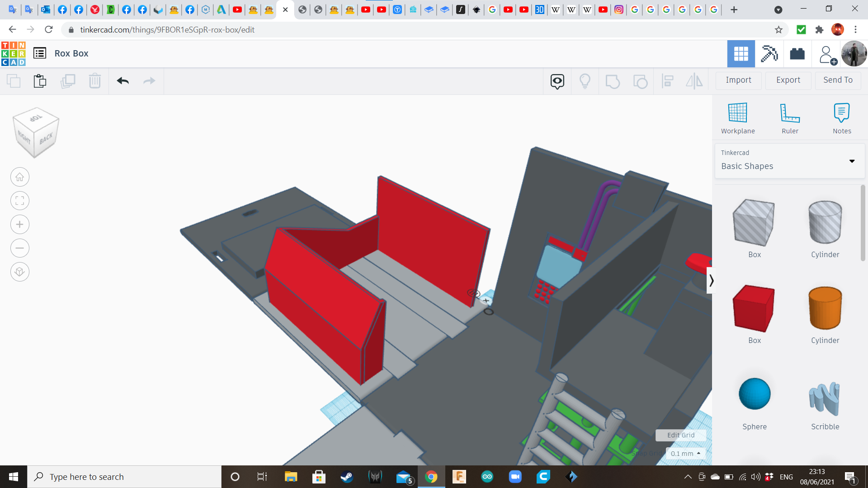The height and width of the screenshot is (488, 868).
Task: Click the Home view button
Action: coord(20,177)
